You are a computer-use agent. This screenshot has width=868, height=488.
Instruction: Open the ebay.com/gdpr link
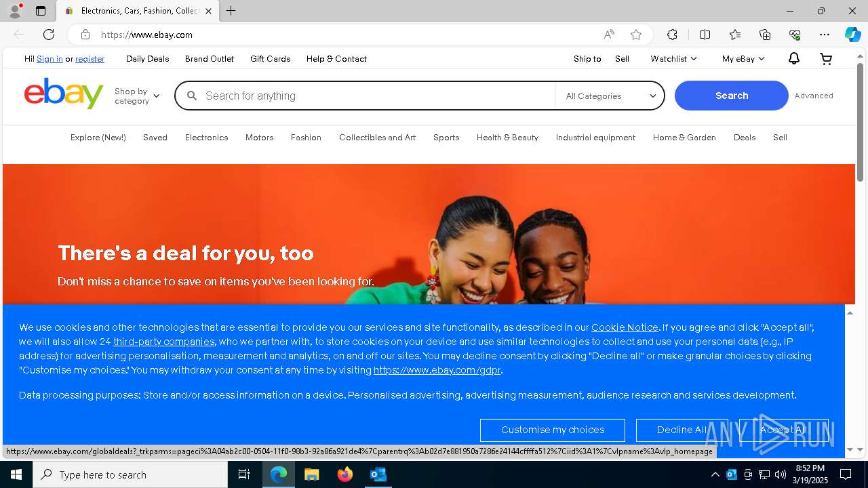pyautogui.click(x=437, y=370)
